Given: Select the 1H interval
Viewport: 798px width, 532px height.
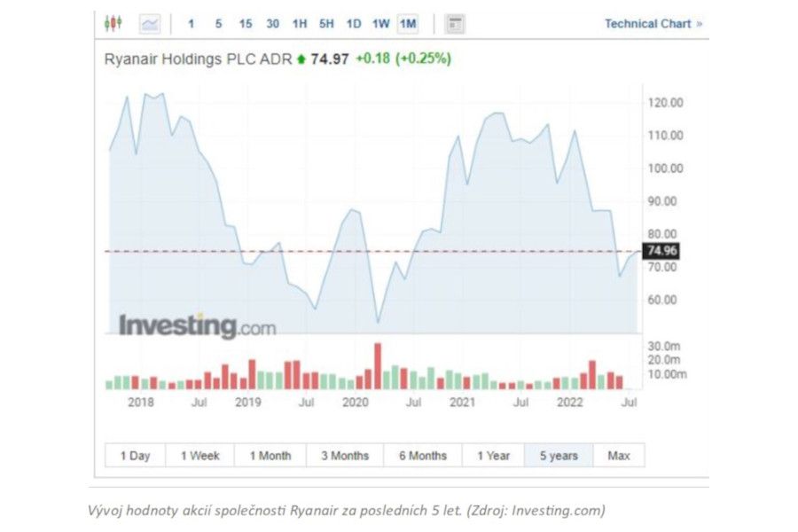Looking at the screenshot, I should click(300, 24).
